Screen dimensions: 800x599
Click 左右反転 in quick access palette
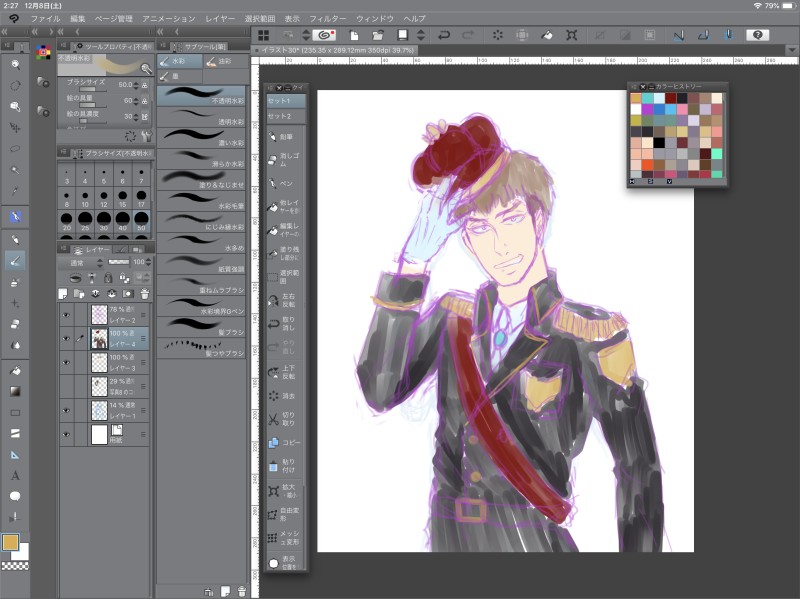coord(285,300)
